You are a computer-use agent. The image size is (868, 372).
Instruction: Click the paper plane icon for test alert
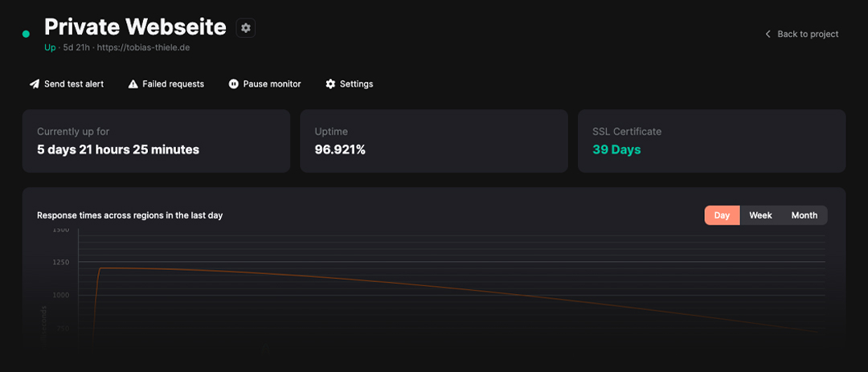[x=35, y=84]
